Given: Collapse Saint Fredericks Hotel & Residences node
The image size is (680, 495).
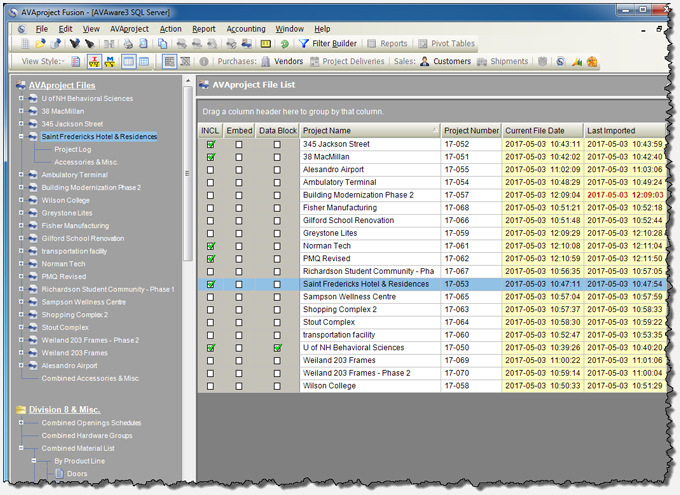Looking at the screenshot, I should click(x=22, y=136).
